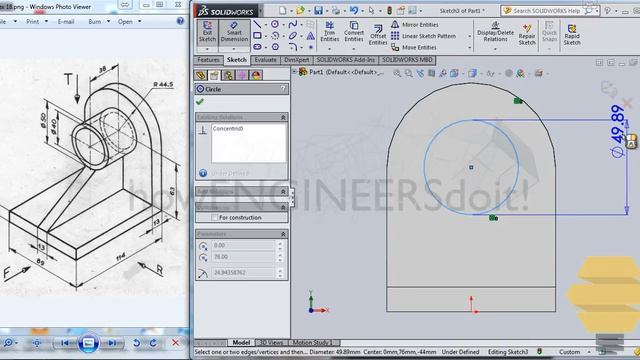The width and height of the screenshot is (640, 360).
Task: Accept circle with green checkmark
Action: (200, 102)
